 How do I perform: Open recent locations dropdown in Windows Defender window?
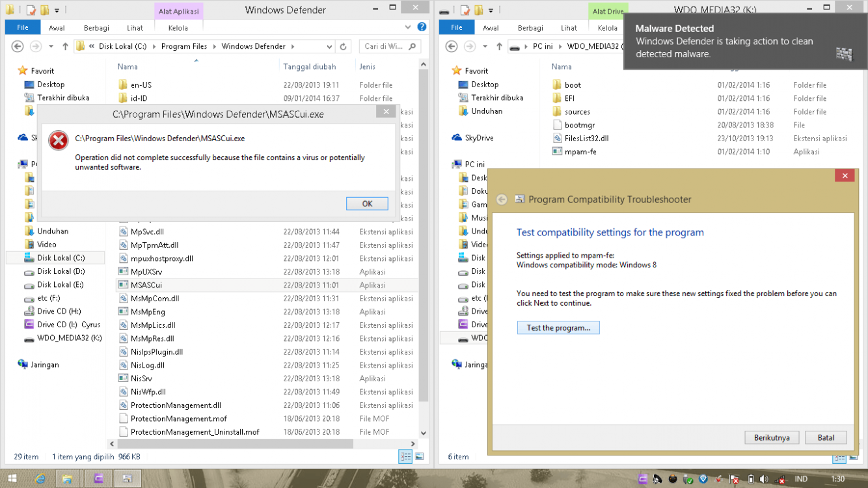[52, 47]
